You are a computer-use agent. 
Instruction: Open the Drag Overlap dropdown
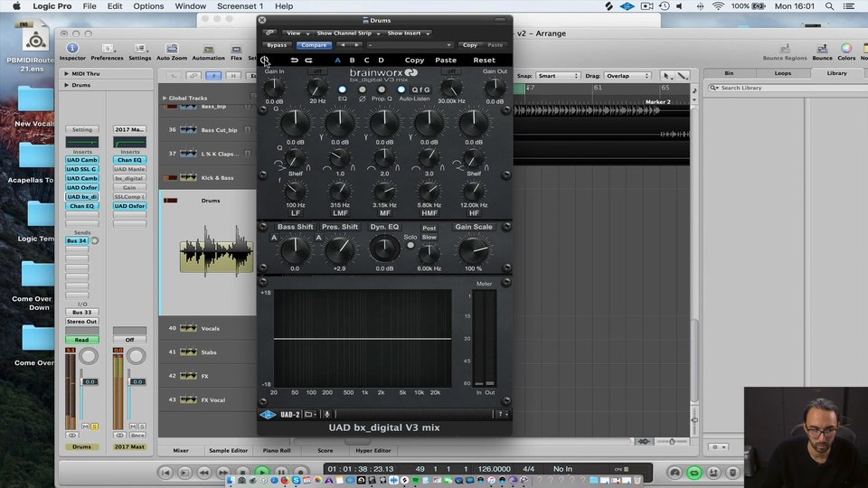[x=627, y=76]
